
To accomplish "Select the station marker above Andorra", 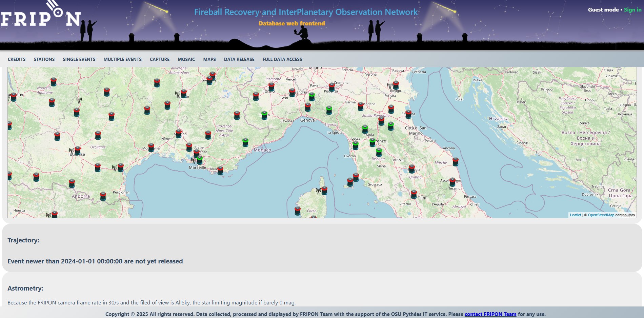I will coord(72,183).
